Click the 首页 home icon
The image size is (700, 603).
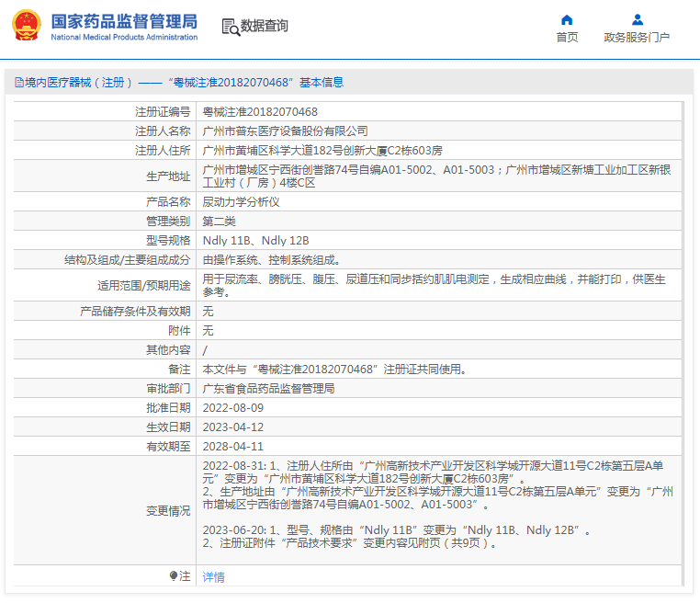[567, 20]
